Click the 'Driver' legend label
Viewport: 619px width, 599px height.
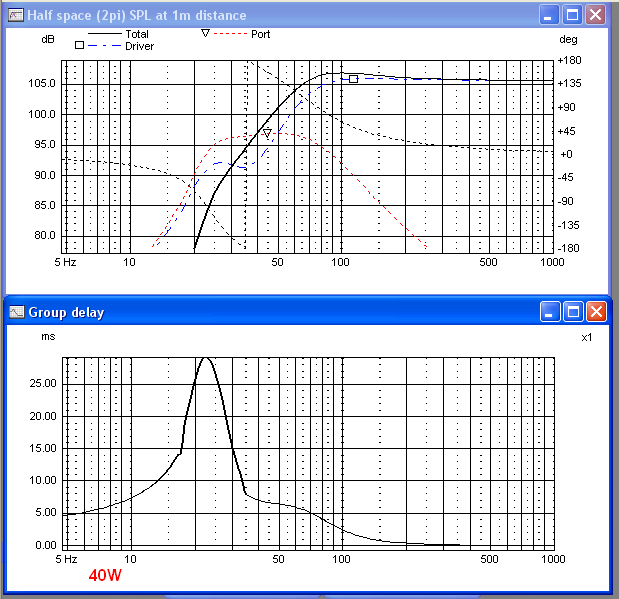[139, 46]
